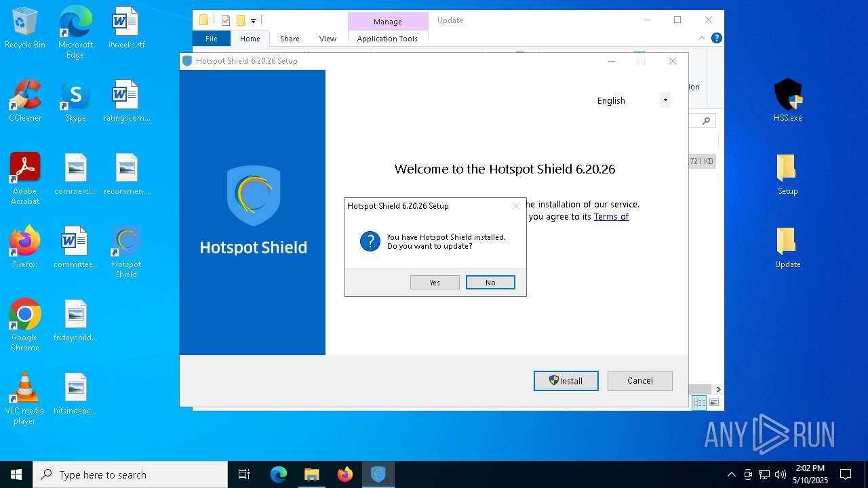Open the commerci image file icon
This screenshot has width=868, height=488.
[75, 175]
